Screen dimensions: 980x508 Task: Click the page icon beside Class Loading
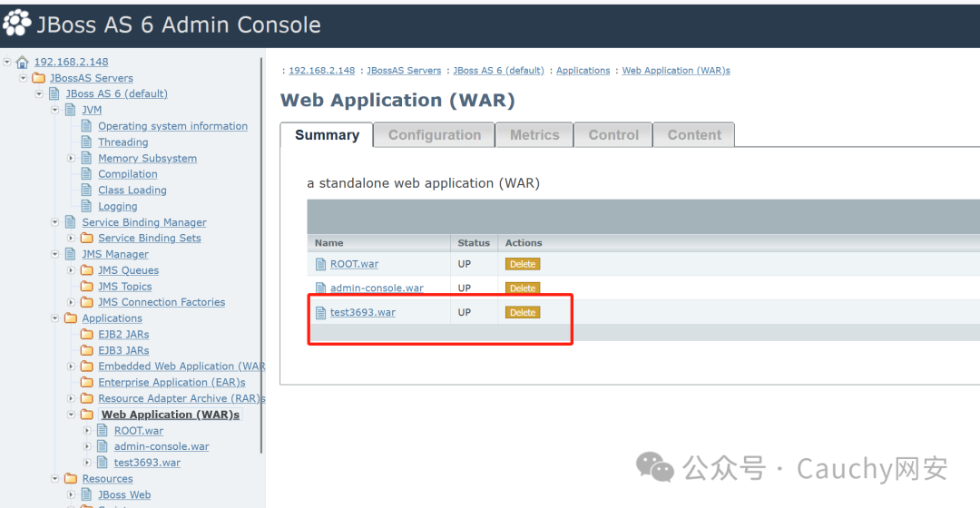pyautogui.click(x=87, y=190)
